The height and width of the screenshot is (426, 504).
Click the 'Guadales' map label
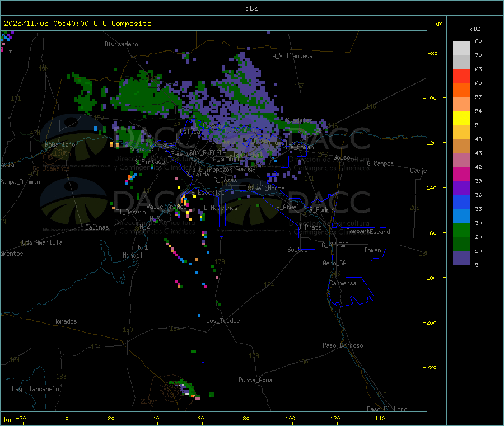[x=299, y=120]
